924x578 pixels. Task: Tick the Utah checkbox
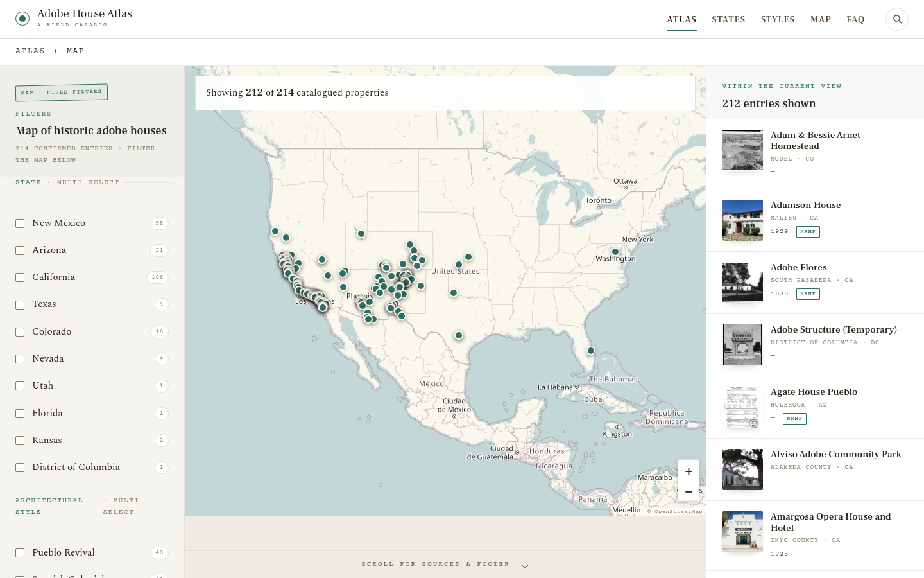click(x=20, y=386)
